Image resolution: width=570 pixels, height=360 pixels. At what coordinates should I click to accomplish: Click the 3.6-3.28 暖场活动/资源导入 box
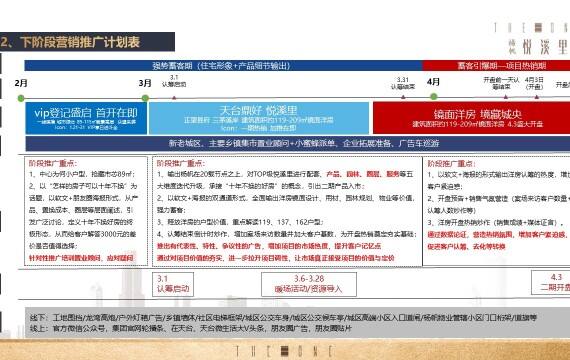[x=309, y=284]
